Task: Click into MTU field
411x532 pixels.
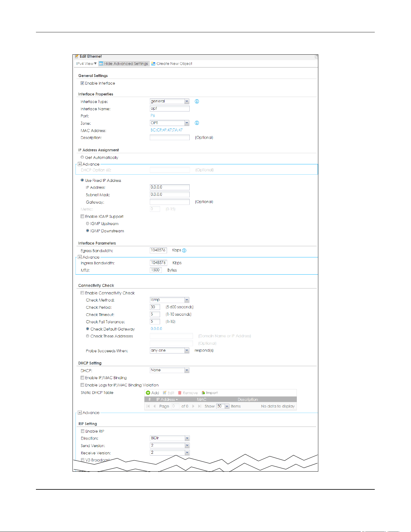Action: 156,270
